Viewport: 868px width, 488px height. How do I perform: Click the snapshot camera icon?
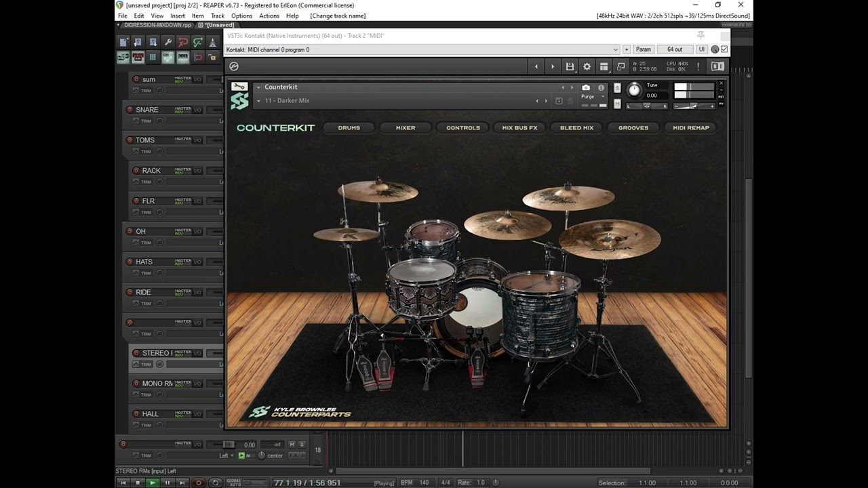pos(586,87)
